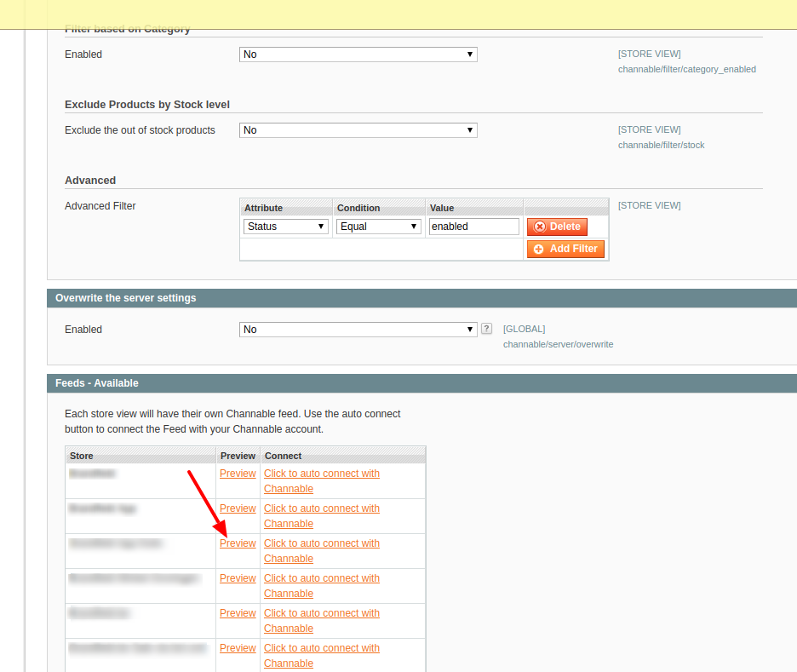Preview the first store feed

[x=238, y=473]
